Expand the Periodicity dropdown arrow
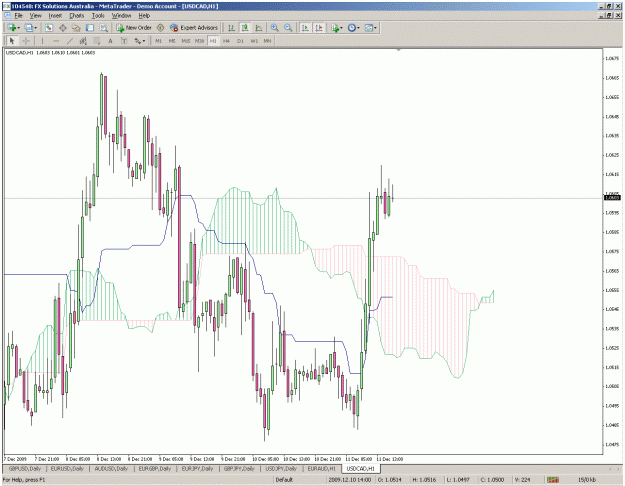625x486 pixels. click(x=358, y=28)
